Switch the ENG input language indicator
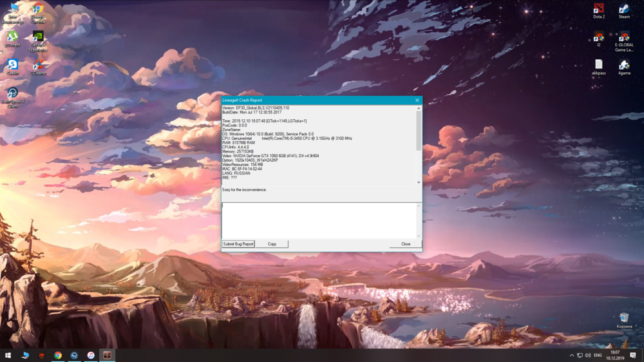 [x=597, y=355]
